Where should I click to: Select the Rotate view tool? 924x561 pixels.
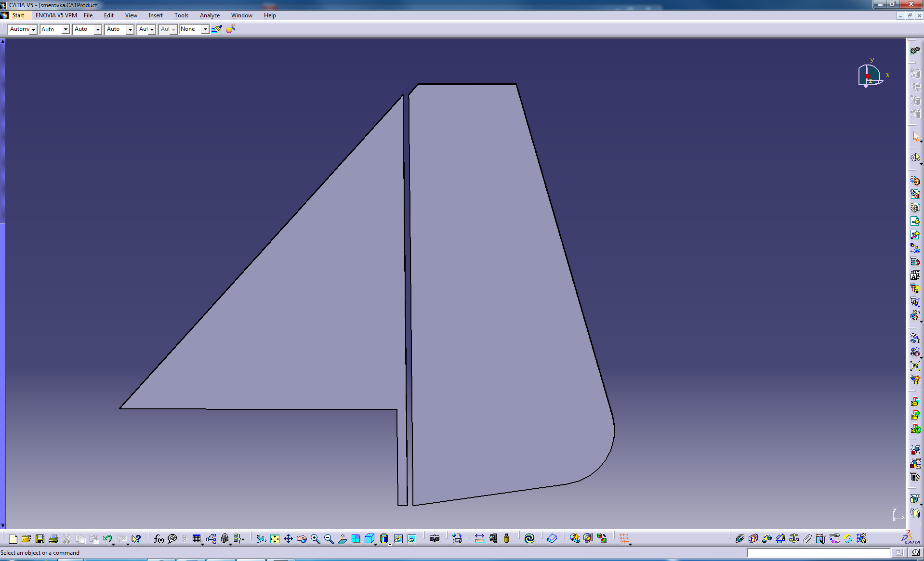tap(302, 539)
